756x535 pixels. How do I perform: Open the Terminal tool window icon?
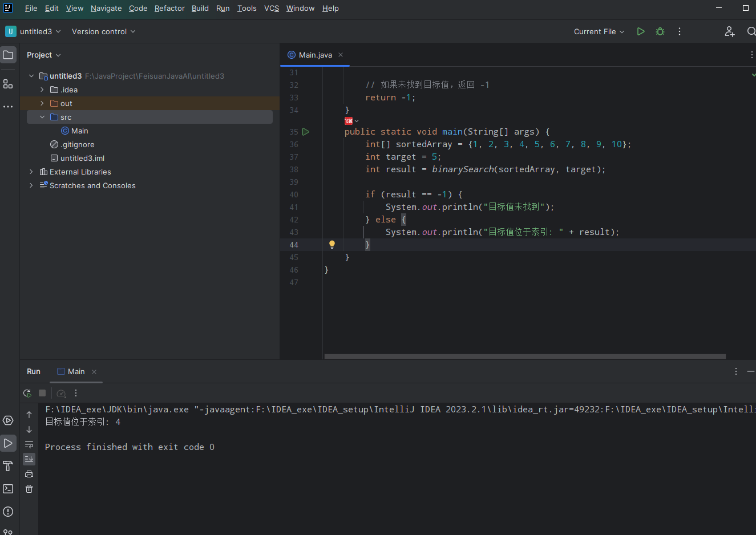click(x=8, y=489)
